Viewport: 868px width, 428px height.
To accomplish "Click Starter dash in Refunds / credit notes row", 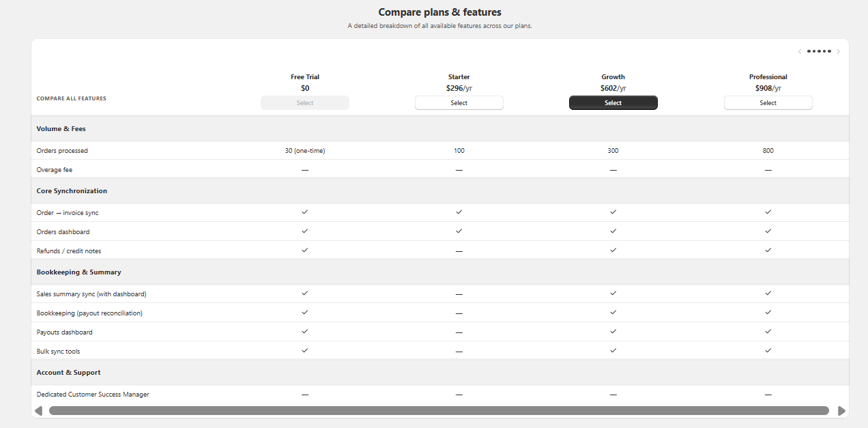I will tap(459, 251).
